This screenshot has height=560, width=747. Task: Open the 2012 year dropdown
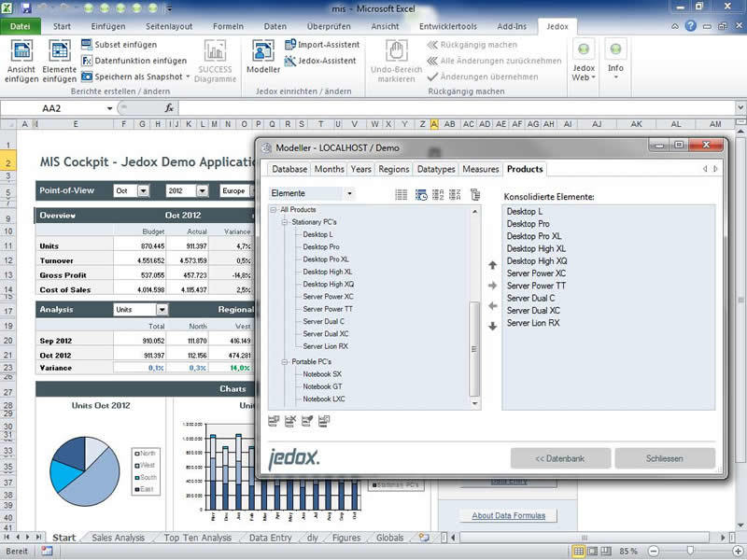(203, 191)
